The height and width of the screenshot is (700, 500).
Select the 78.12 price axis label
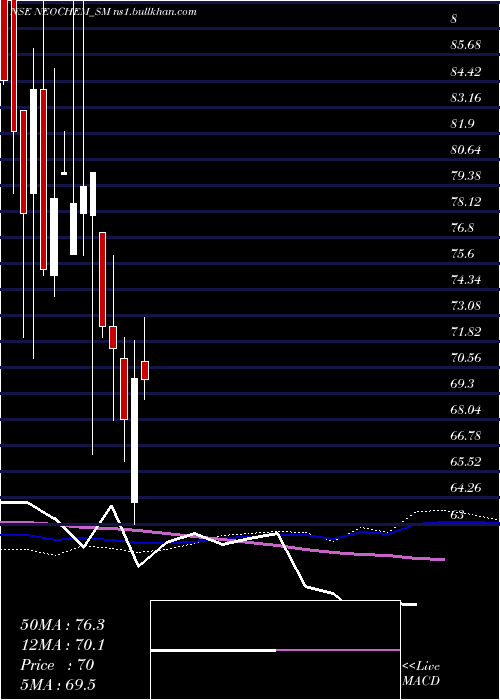[466, 201]
